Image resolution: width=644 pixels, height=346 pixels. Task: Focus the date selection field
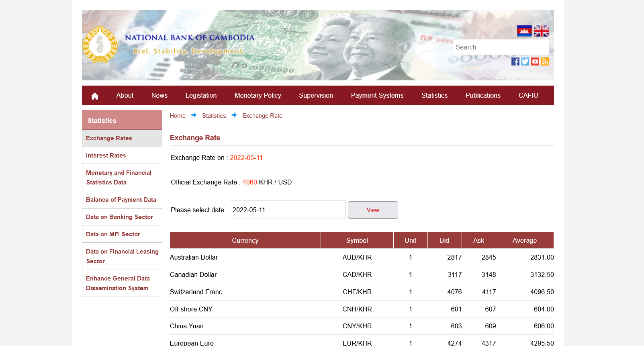tap(287, 210)
